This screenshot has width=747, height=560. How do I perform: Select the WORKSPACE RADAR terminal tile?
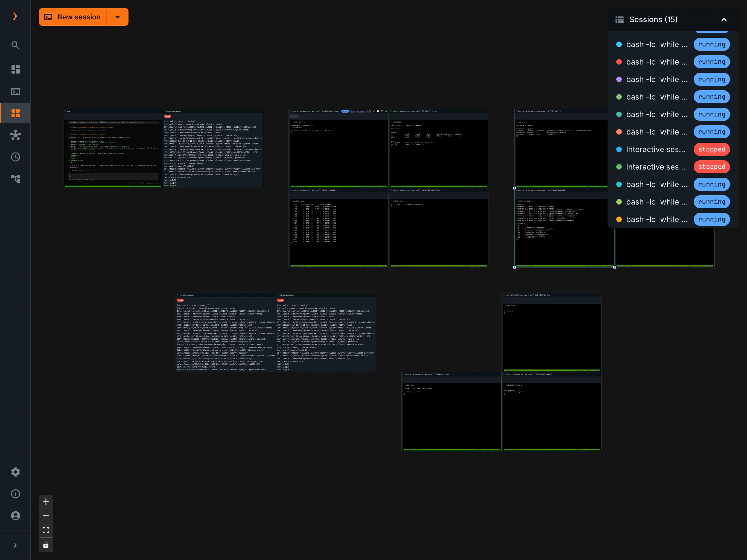click(564, 228)
